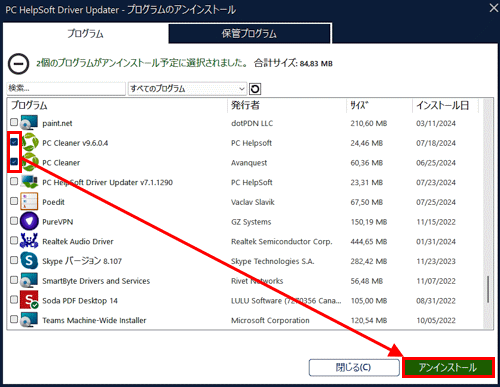Viewport: 500px width, 387px height.
Task: Select the Skype バージョン 8.107 name
Action: 82,261
